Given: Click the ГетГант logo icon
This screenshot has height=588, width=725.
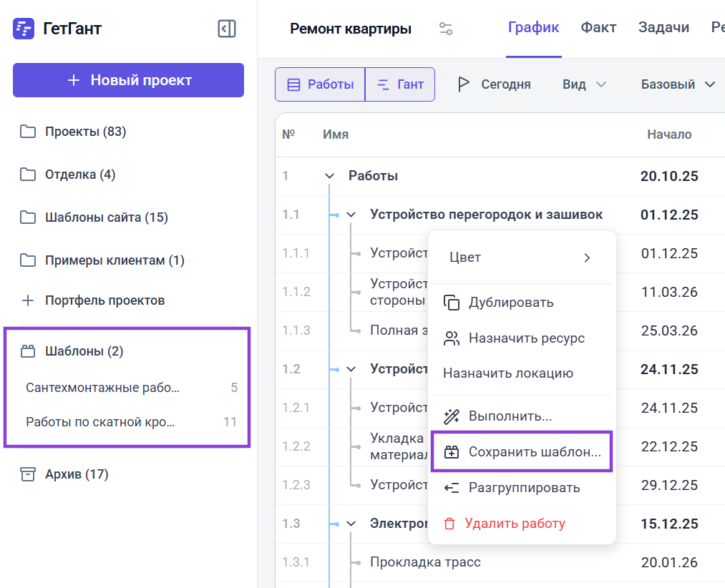Looking at the screenshot, I should click(23, 29).
